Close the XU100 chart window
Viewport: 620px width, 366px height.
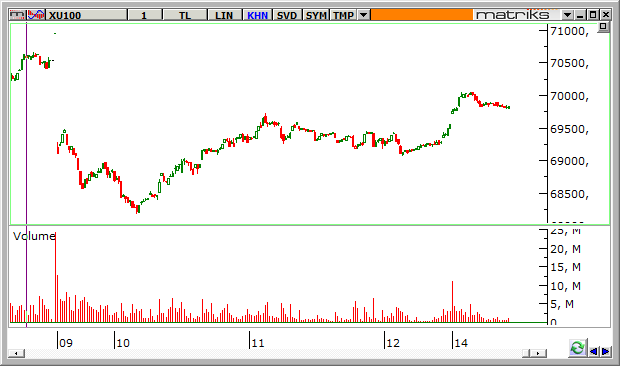tap(606, 15)
